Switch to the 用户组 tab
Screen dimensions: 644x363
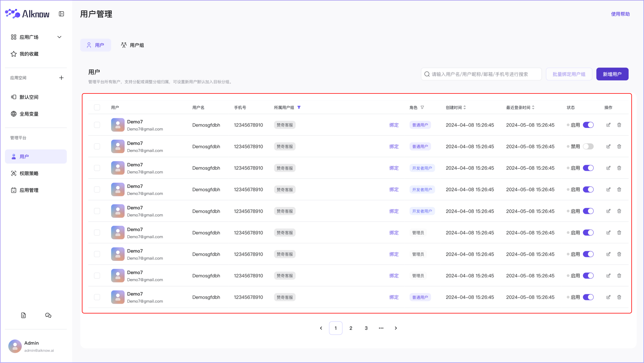coord(133,45)
